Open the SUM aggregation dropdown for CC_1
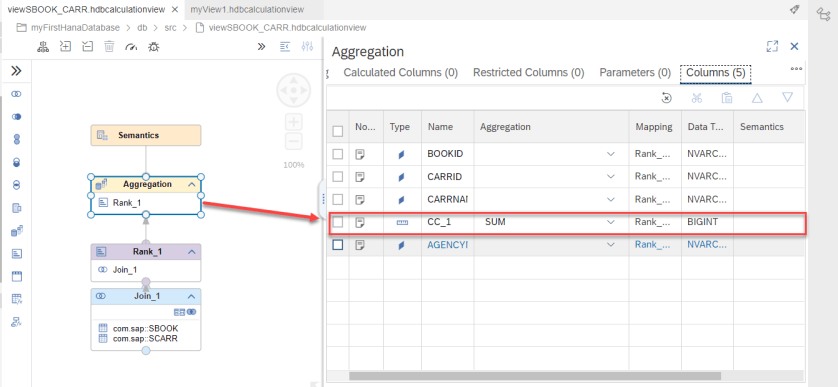This screenshot has height=387, width=838. pos(611,222)
